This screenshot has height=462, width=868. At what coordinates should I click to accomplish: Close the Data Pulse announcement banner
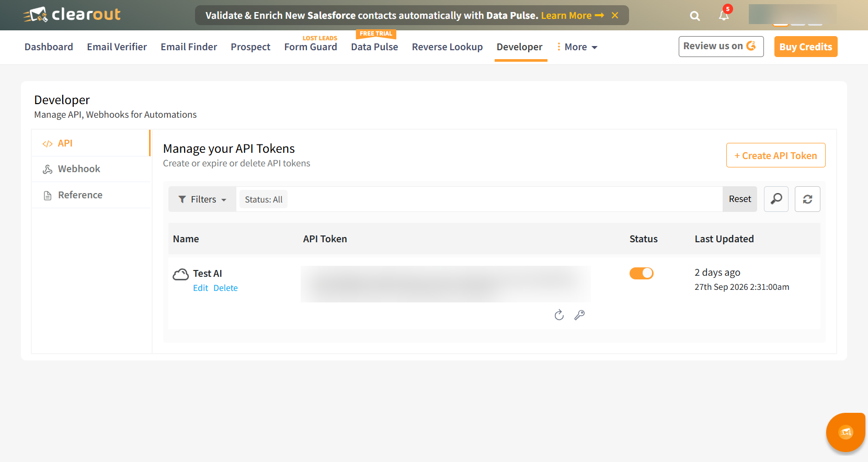[615, 15]
